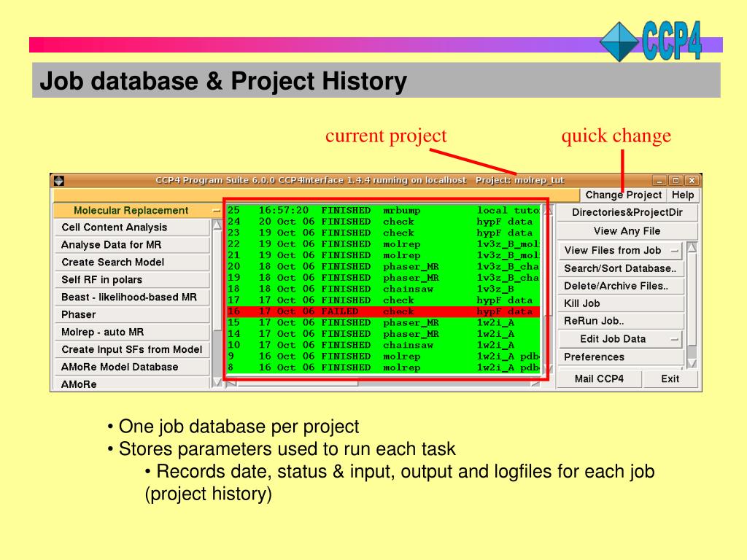The image size is (747, 560).
Task: Open Directories&ProjectDir
Action: tap(627, 212)
